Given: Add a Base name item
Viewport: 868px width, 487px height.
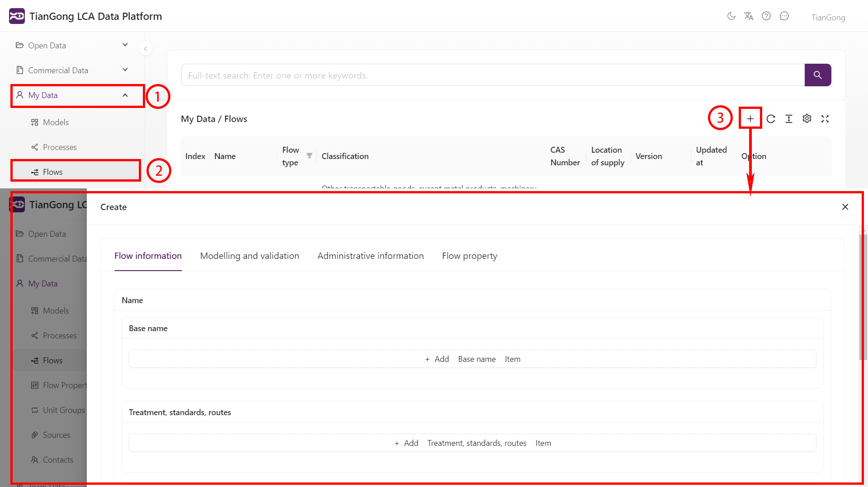Looking at the screenshot, I should 472,359.
